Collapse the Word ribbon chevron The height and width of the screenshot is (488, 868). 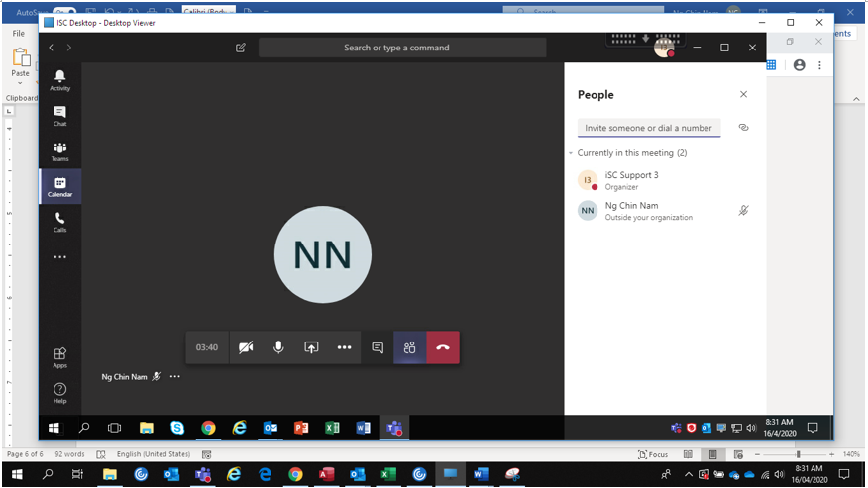point(856,99)
